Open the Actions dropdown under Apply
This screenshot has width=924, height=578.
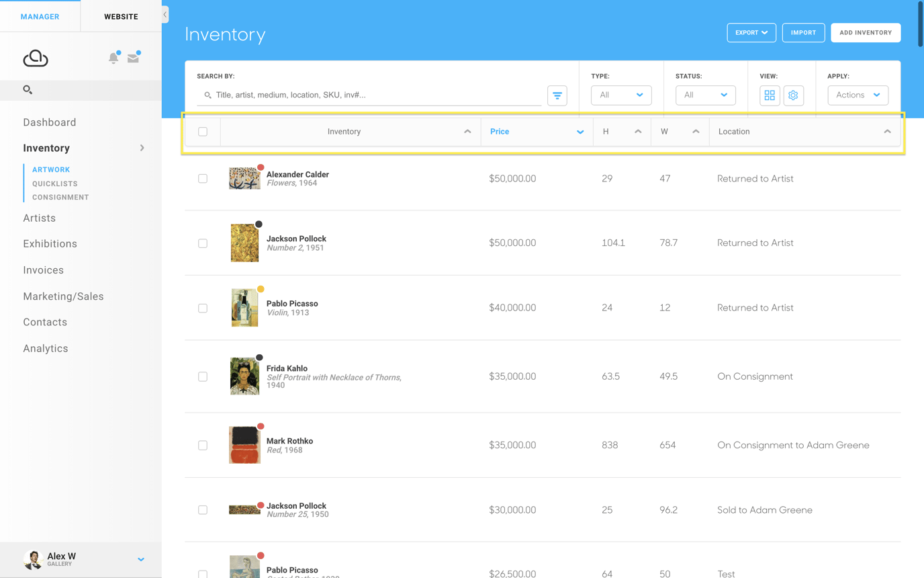click(x=858, y=95)
